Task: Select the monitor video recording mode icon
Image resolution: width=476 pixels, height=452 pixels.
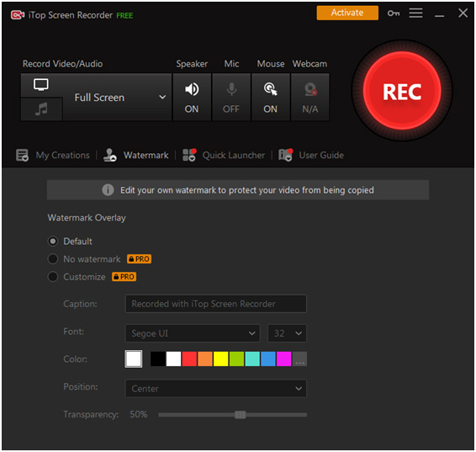Action: (x=41, y=85)
